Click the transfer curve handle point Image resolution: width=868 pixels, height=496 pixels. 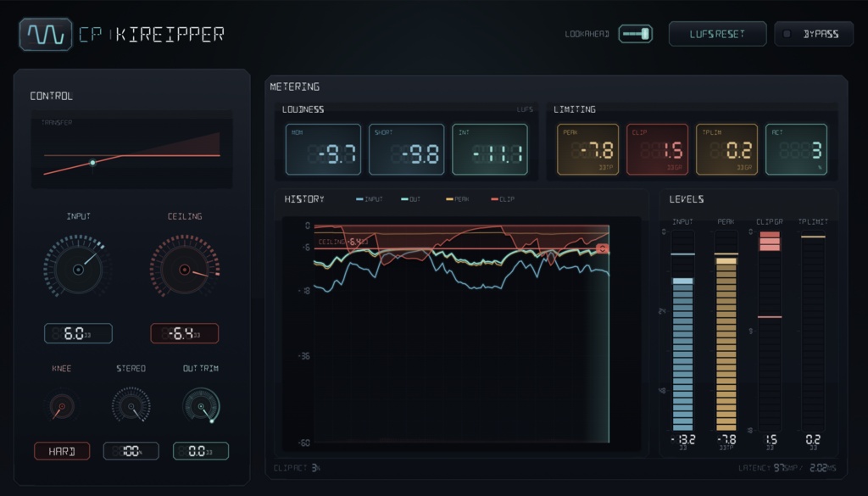93,163
